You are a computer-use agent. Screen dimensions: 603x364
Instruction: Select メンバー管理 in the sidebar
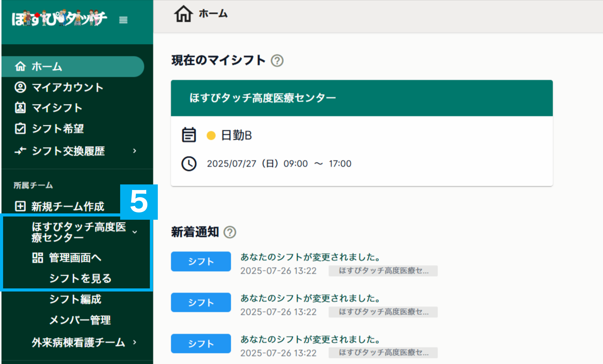[x=80, y=321]
